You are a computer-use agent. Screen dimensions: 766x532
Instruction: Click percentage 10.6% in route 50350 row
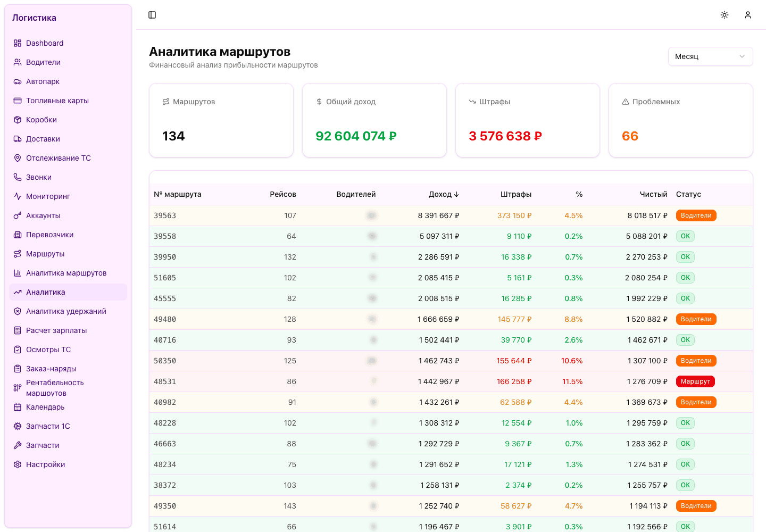pyautogui.click(x=572, y=361)
